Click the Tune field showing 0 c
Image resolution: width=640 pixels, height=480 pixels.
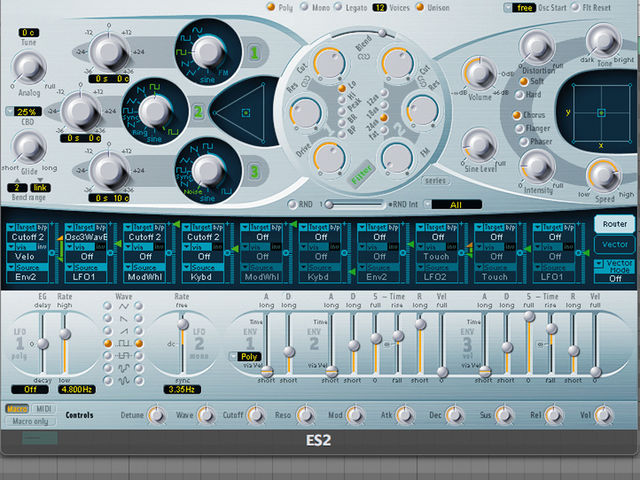(x=29, y=33)
